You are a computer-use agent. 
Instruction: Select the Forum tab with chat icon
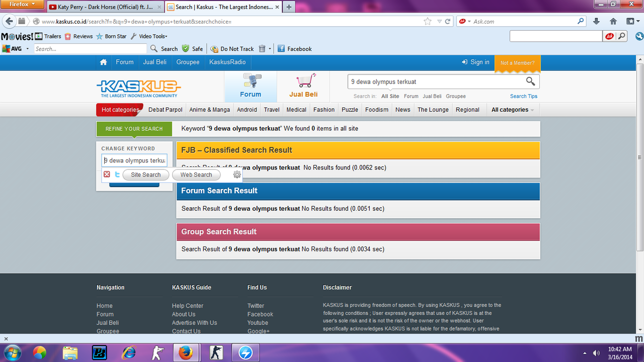tap(251, 86)
